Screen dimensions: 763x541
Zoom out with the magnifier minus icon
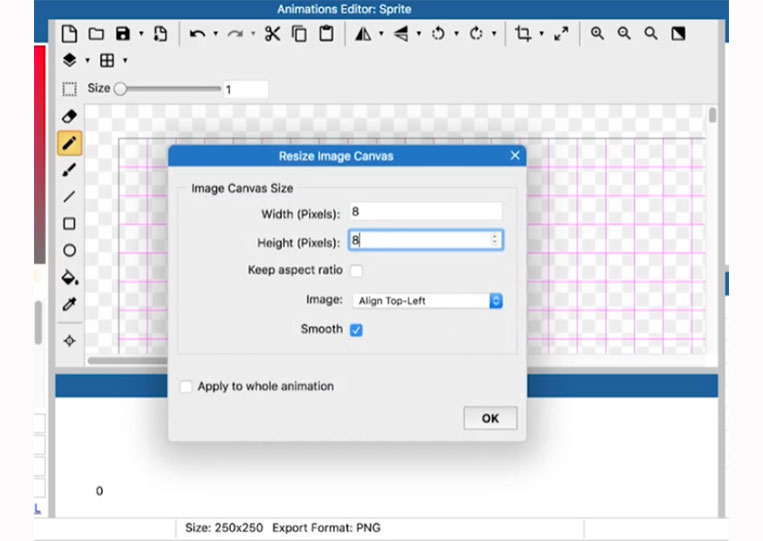[x=624, y=34]
